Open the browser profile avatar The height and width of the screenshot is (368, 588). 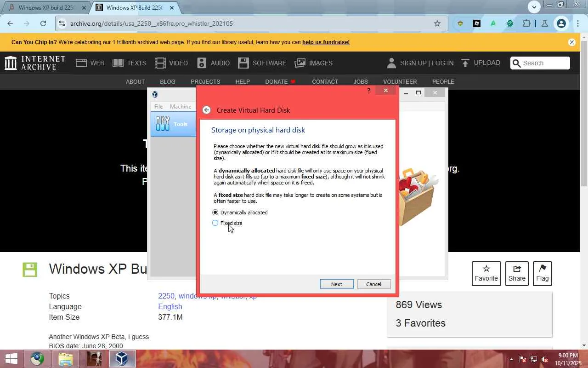561,23
